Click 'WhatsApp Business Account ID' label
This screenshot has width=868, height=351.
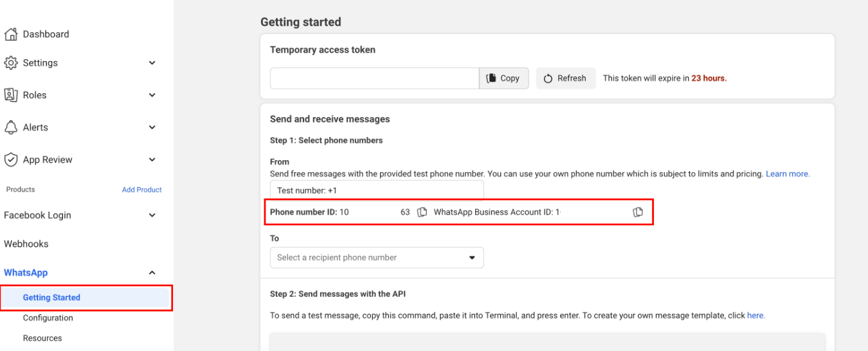click(494, 212)
